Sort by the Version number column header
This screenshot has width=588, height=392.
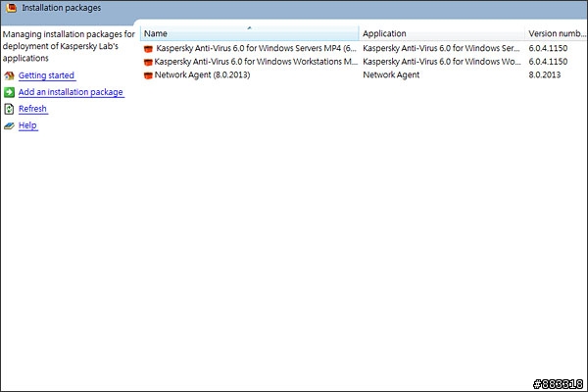click(x=556, y=33)
